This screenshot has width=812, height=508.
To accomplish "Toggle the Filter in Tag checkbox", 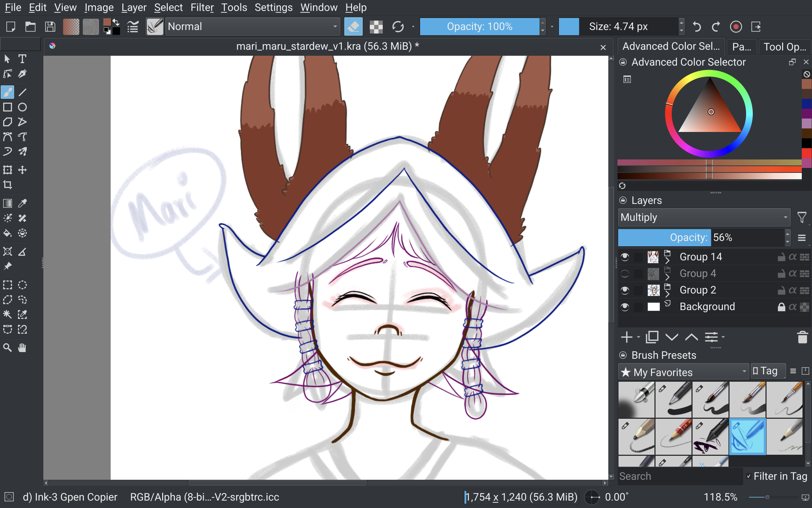I will (x=749, y=476).
